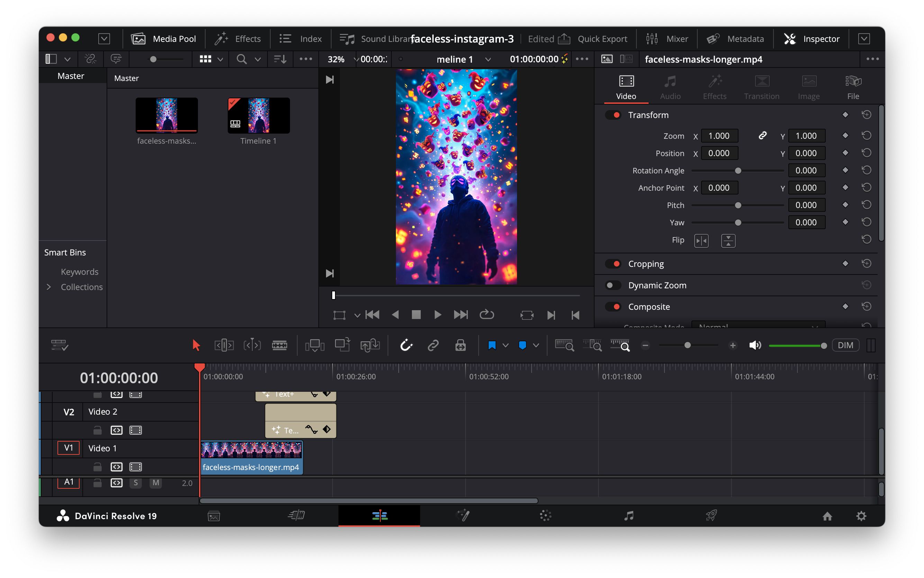Add keyframe for Rotation Angle
The width and height of the screenshot is (924, 578).
pos(845,170)
